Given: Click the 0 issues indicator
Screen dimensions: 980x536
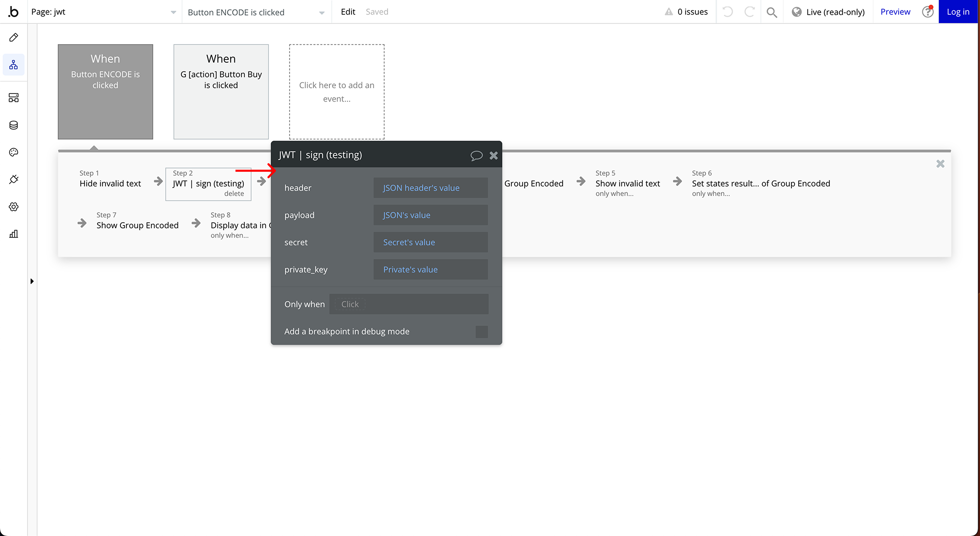Looking at the screenshot, I should 686,12.
